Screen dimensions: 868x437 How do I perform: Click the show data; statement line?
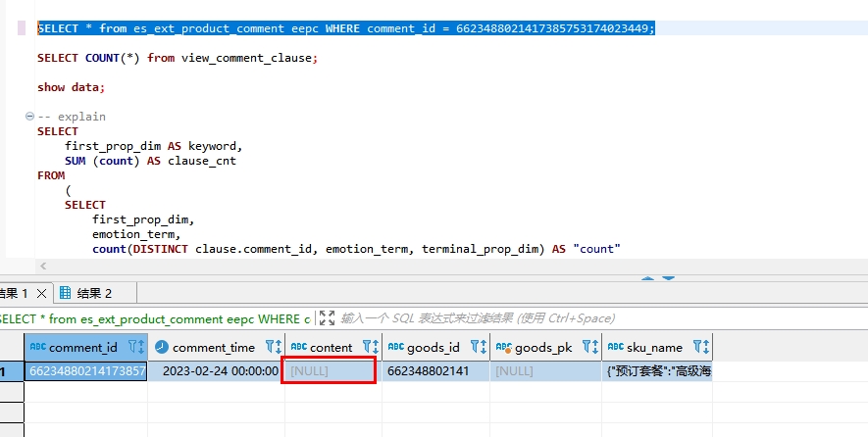(x=71, y=87)
